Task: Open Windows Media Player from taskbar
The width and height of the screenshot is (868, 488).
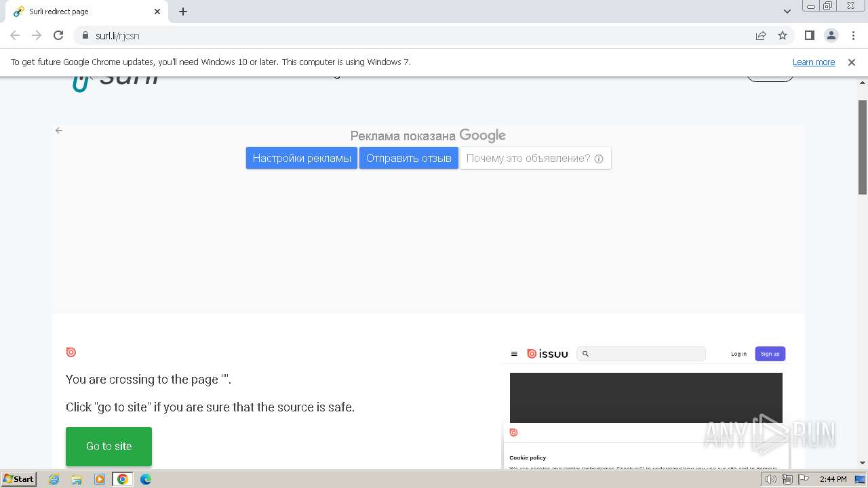Action: (x=100, y=479)
